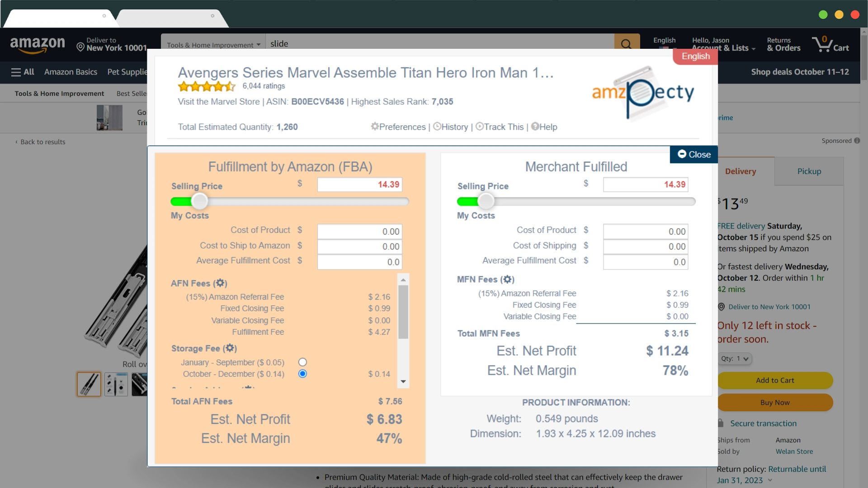Select October - December storage fee radio button

(x=303, y=374)
